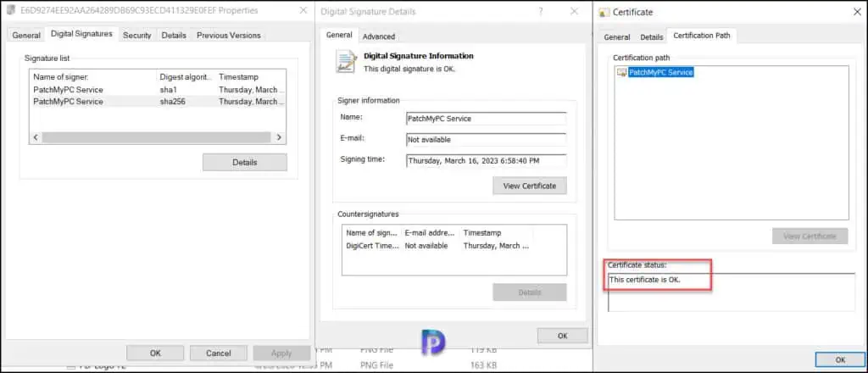
Task: Click the grayed View Certificate button in Certificate window
Action: (810, 236)
